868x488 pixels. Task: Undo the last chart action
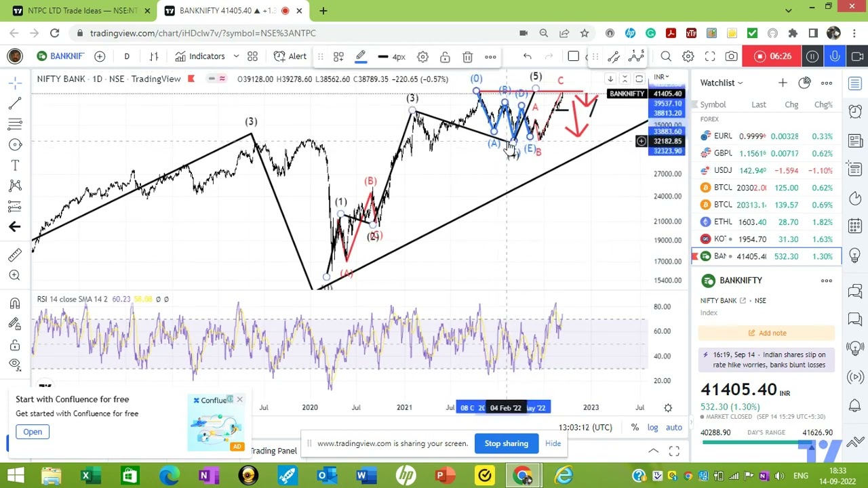point(527,56)
